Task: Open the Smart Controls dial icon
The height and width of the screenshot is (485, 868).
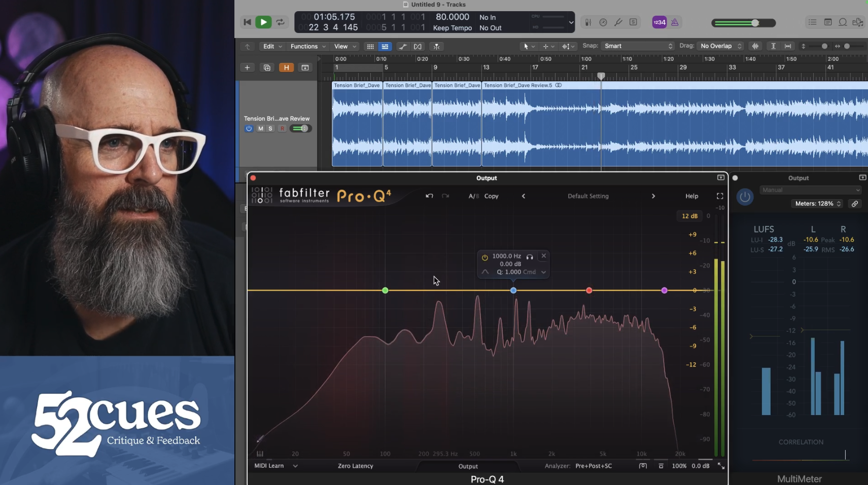Action: 603,22
